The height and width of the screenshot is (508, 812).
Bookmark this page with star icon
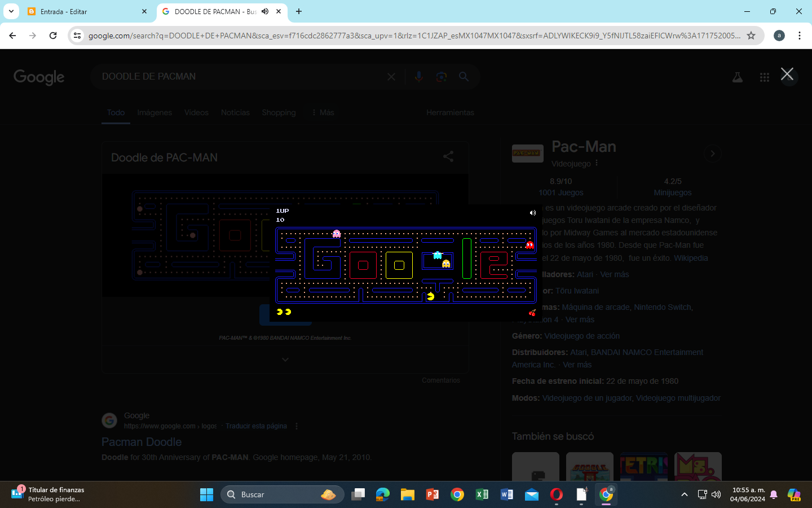[x=751, y=36]
